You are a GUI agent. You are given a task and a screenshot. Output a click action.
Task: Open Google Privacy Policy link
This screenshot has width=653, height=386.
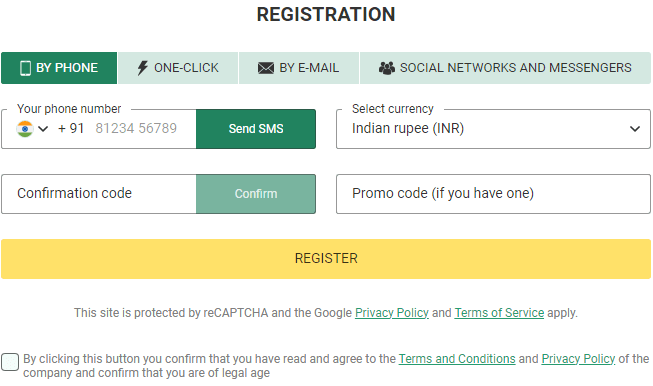[x=392, y=313]
